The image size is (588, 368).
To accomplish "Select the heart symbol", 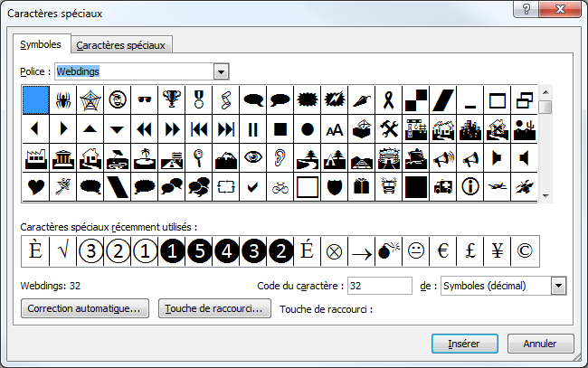I will pyautogui.click(x=35, y=186).
